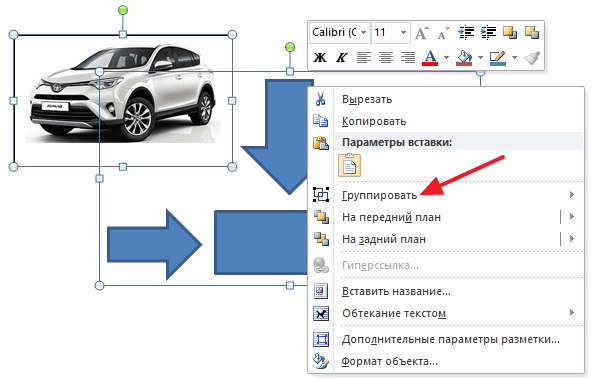Apply shape outline pen color
The width and height of the screenshot is (592, 380).
point(498,58)
